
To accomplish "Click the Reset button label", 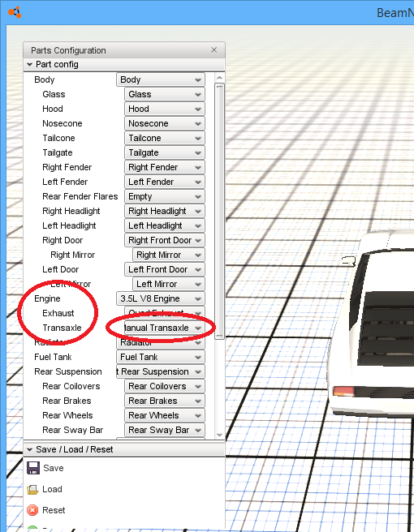I will (54, 510).
